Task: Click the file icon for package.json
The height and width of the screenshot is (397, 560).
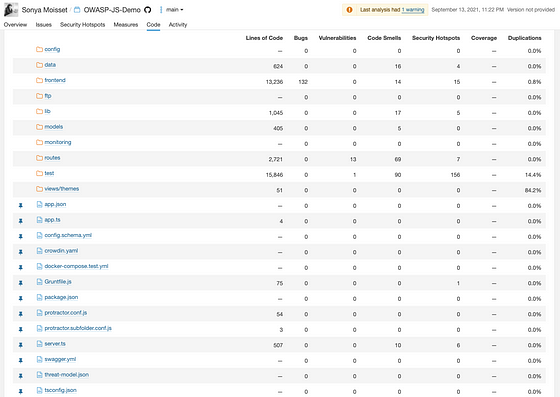Action: (x=40, y=297)
